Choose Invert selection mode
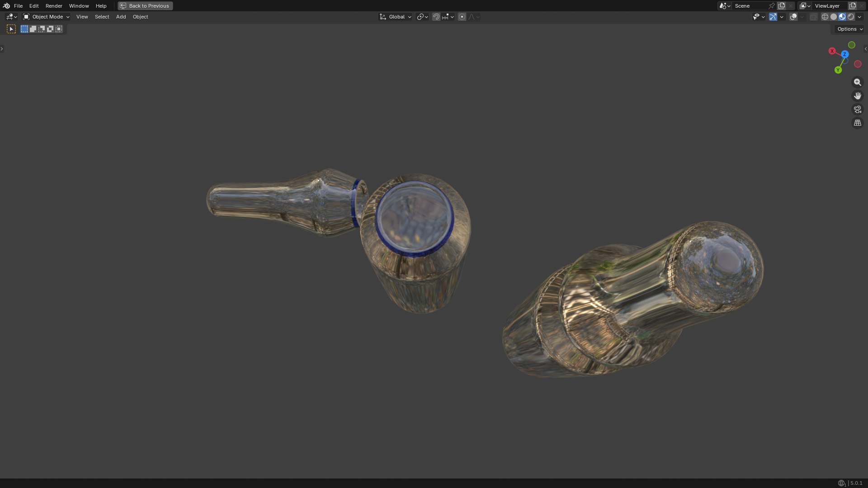 [x=50, y=29]
